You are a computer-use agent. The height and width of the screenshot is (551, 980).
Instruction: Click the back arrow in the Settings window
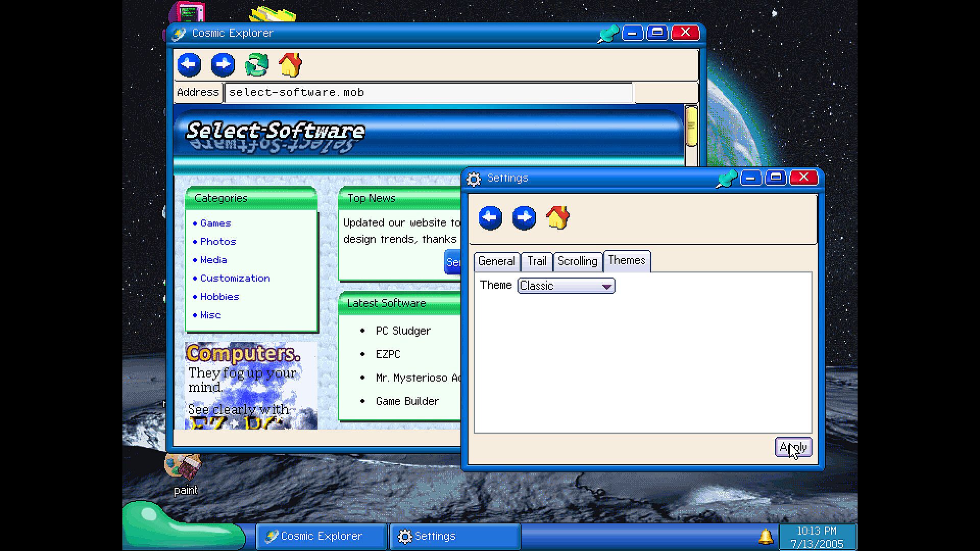point(490,218)
